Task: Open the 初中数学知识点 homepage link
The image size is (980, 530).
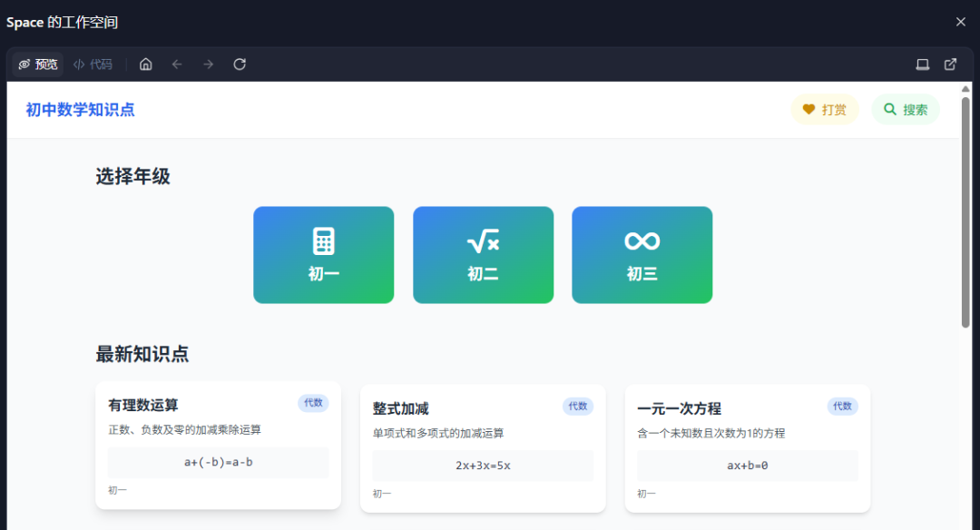Action: coord(80,109)
